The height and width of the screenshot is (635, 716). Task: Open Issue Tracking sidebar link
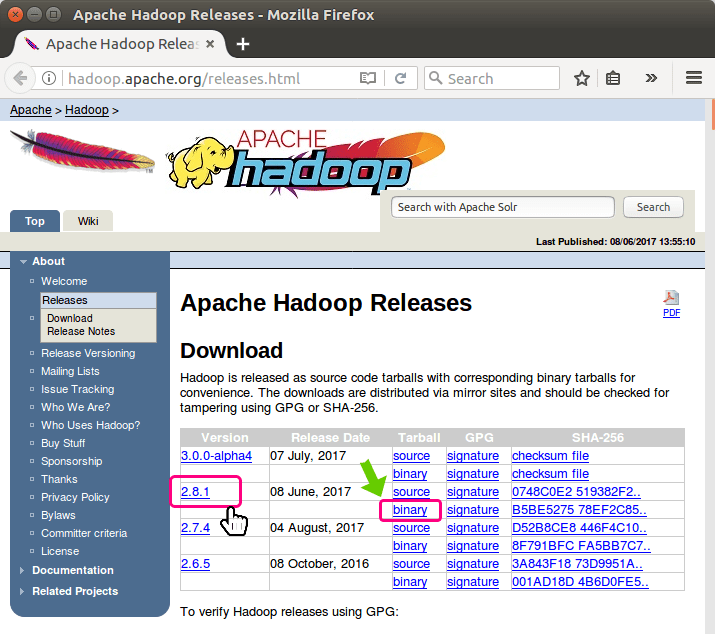click(x=78, y=389)
